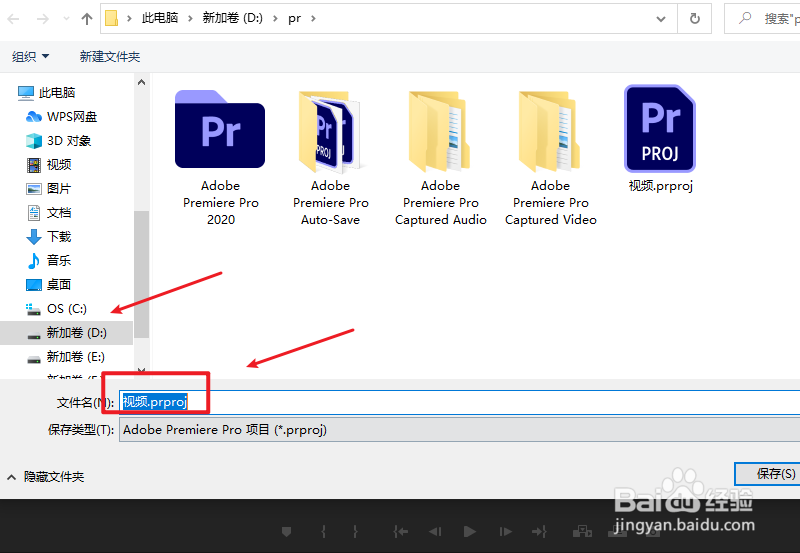The image size is (800, 553).
Task: Click the 此电脑 breadcrumb in address bar
Action: click(160, 18)
